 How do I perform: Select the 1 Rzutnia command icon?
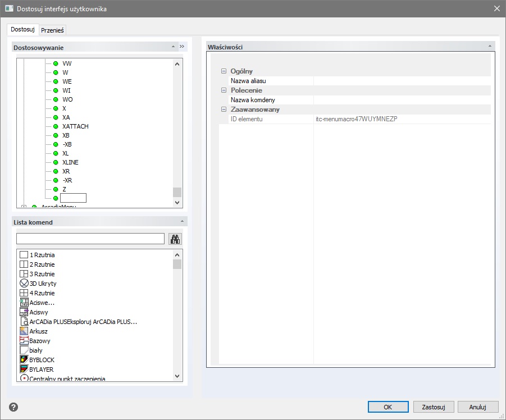[24, 255]
